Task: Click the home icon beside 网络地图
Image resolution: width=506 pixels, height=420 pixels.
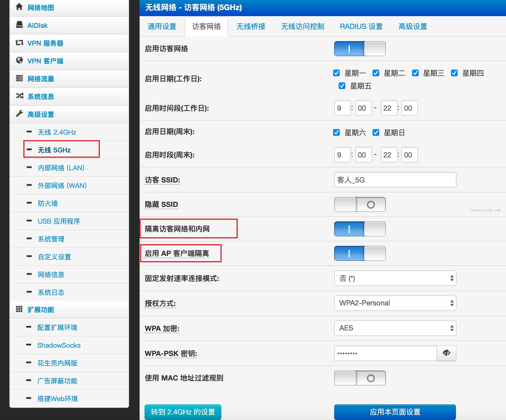Action: point(19,7)
